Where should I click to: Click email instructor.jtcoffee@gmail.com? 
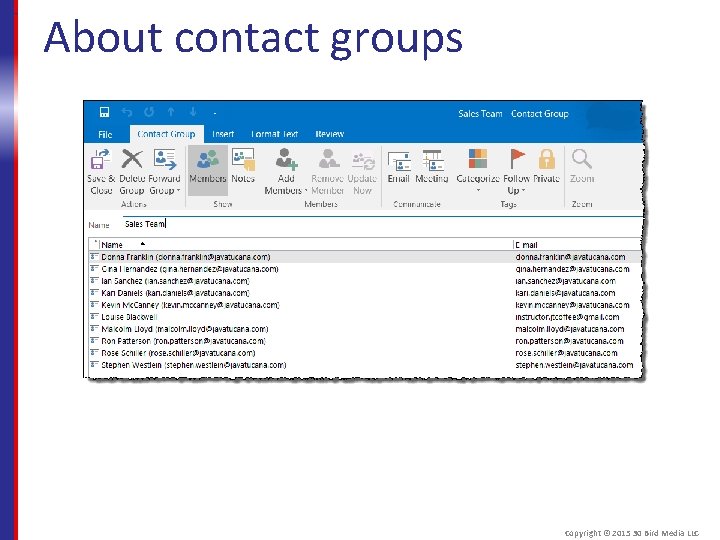pyautogui.click(x=567, y=317)
